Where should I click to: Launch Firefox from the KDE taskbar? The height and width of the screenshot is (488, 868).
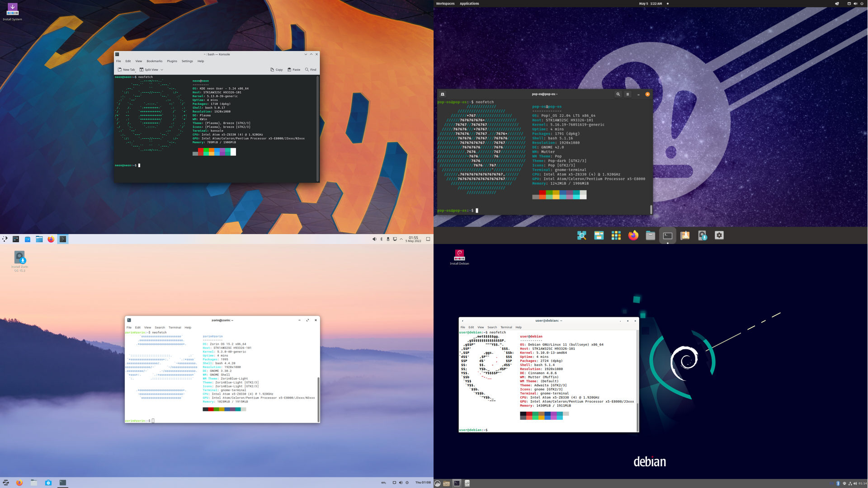(51, 239)
